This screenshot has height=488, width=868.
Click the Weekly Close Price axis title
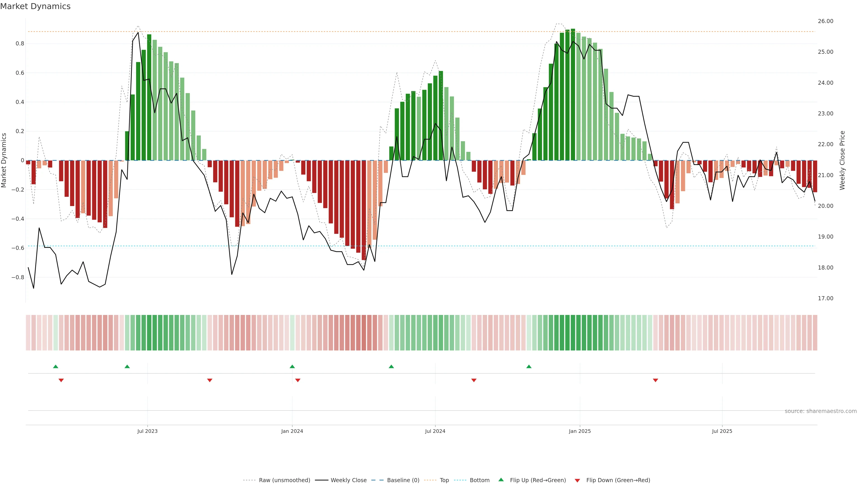coord(842,160)
